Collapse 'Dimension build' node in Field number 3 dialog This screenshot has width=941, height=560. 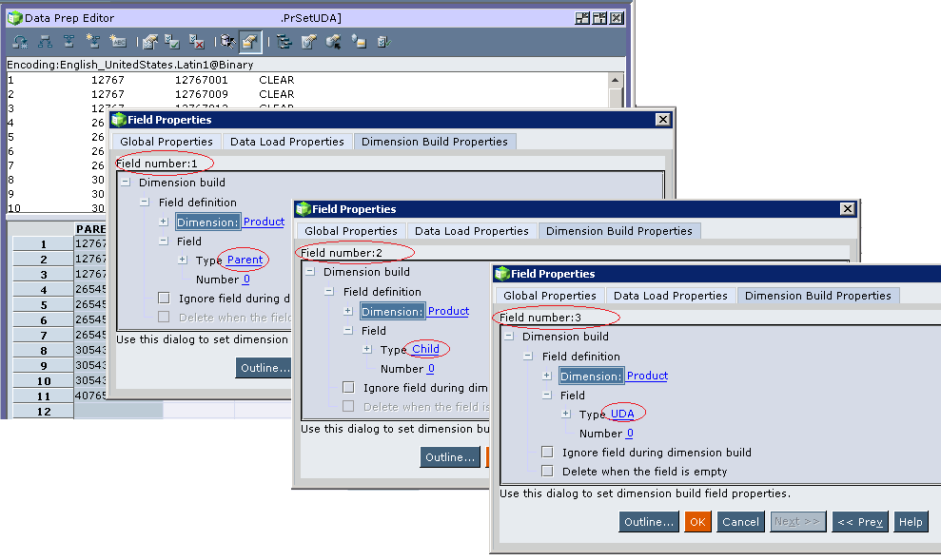[509, 337]
